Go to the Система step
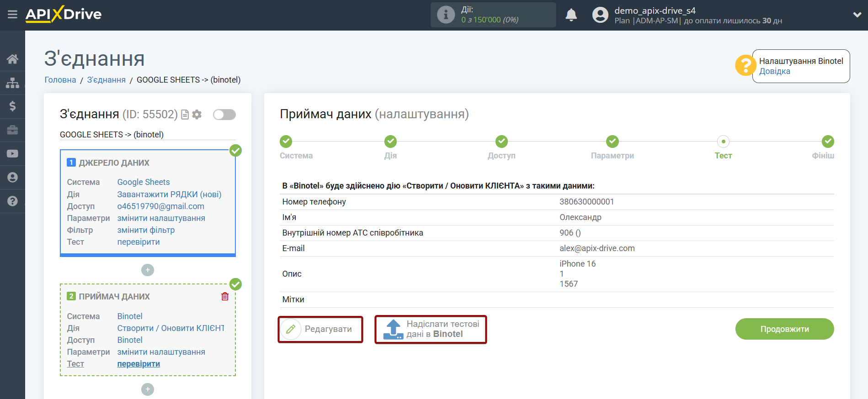 (x=286, y=142)
